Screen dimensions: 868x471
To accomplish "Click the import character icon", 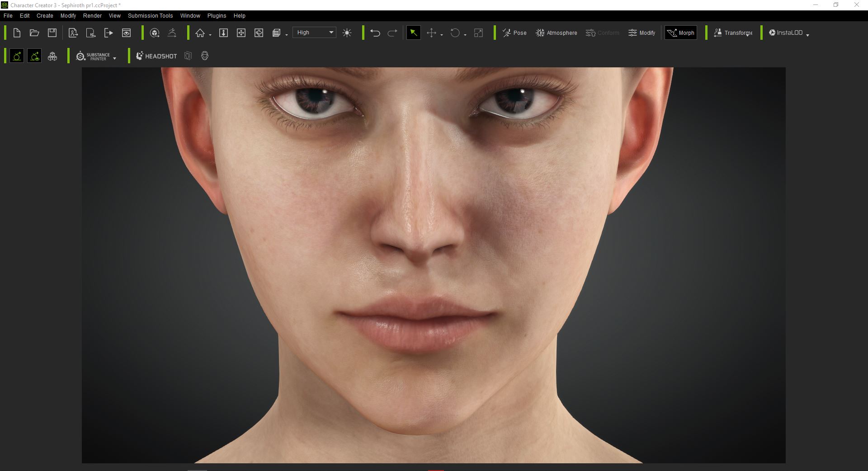I will point(73,33).
